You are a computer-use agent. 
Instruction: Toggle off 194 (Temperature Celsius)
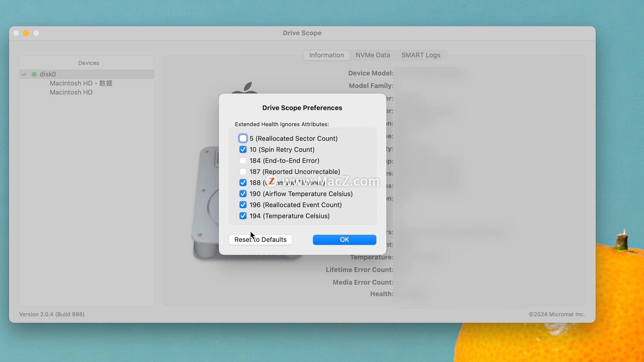[243, 216]
